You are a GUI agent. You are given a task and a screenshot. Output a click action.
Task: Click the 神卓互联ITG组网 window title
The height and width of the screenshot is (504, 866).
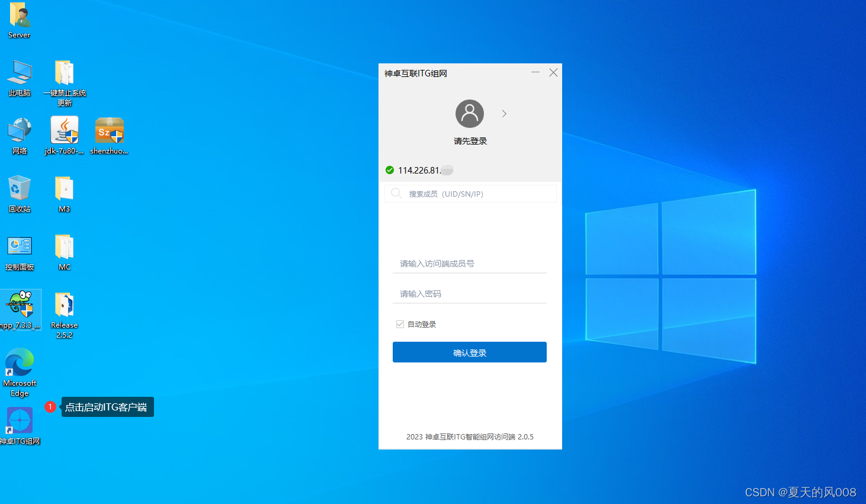coord(416,73)
